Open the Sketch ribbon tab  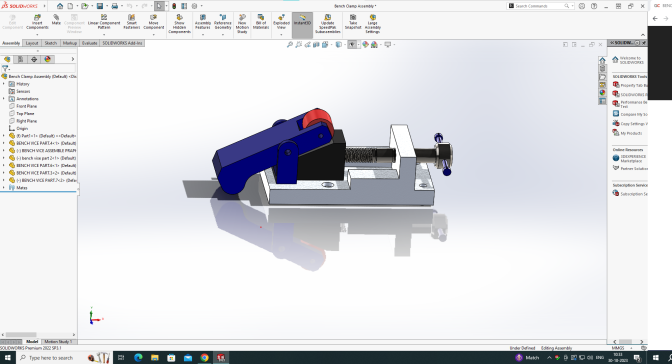(51, 43)
